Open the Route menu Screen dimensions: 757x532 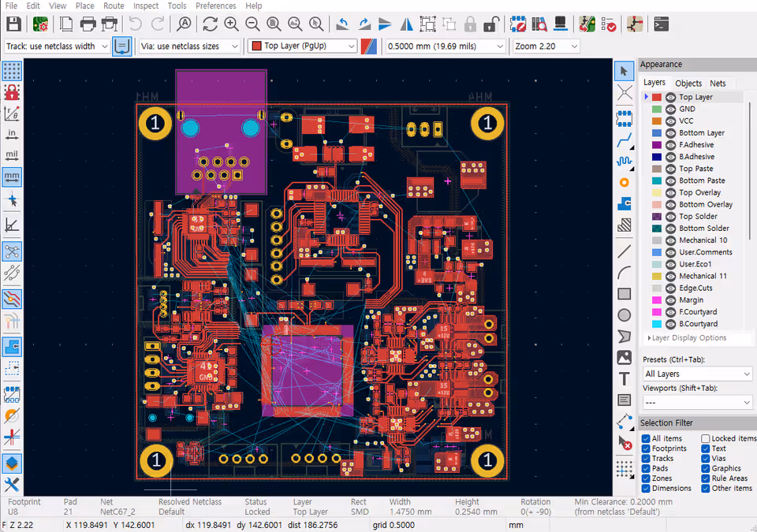point(114,6)
